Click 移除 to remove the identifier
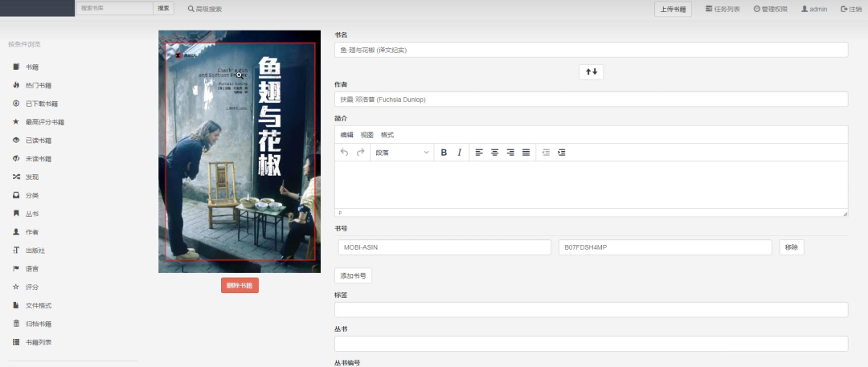This screenshot has width=868, height=367. point(792,247)
